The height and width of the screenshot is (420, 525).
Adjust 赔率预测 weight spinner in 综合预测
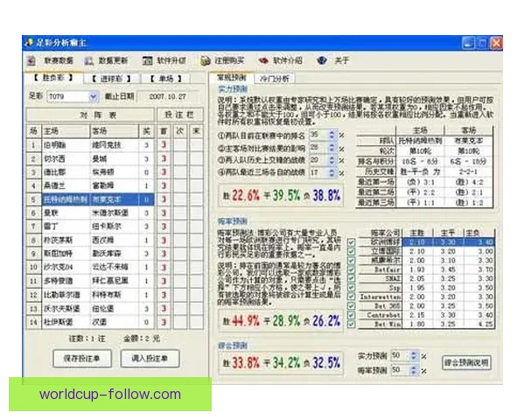[414, 370]
